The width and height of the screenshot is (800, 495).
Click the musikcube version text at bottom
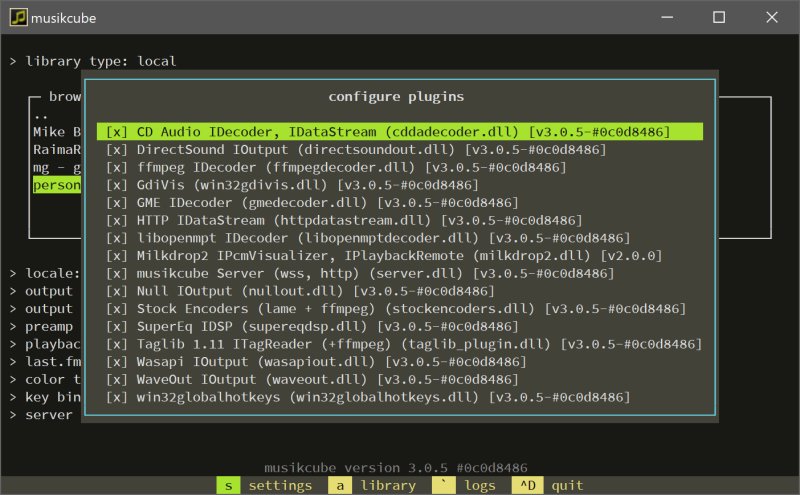396,467
